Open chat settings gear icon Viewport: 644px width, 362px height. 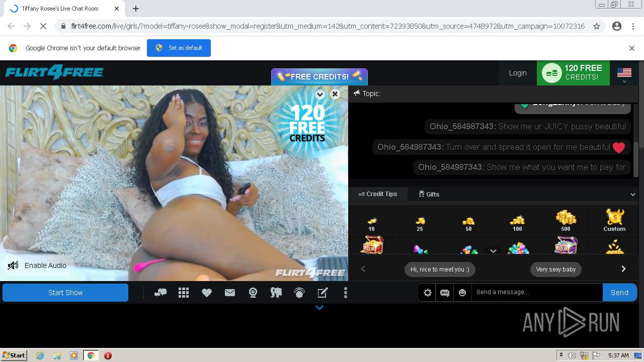[428, 293]
